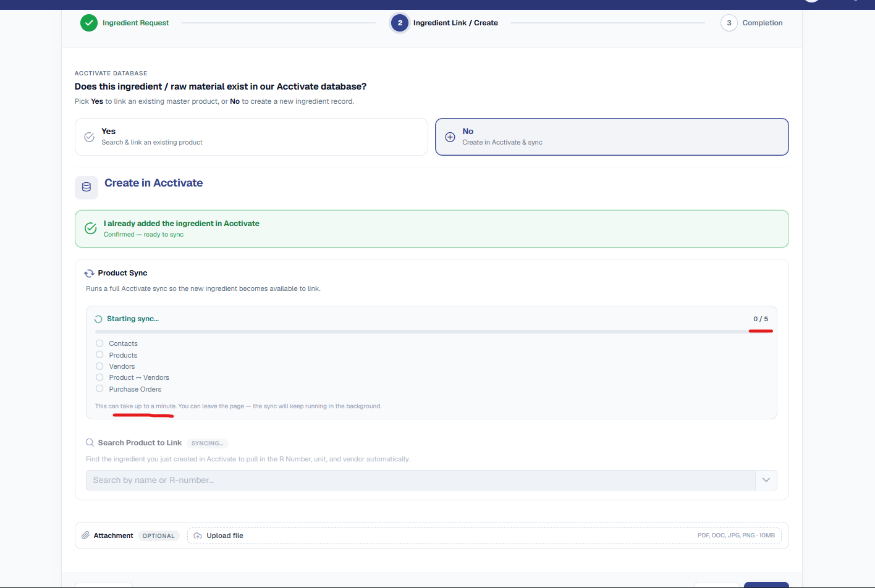Click the checkmark circle icon in the Yes card
This screenshot has width=875, height=588.
click(90, 137)
